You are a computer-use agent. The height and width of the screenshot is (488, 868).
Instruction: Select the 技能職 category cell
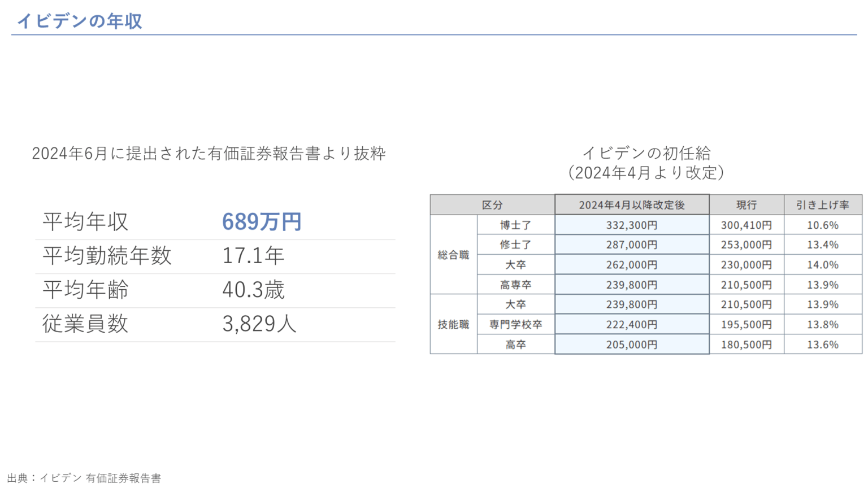point(454,324)
